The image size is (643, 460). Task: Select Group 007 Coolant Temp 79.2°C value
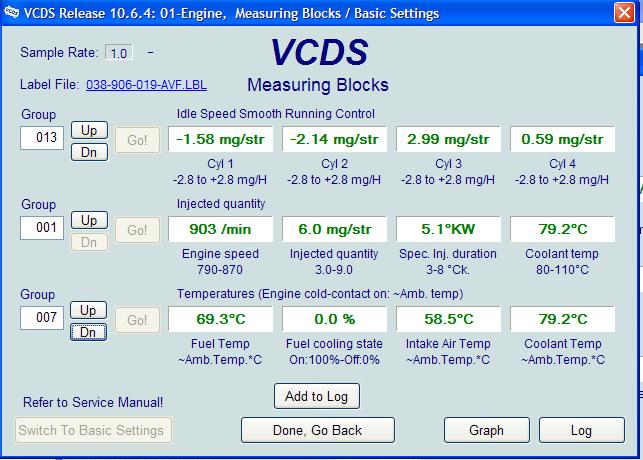pos(563,319)
